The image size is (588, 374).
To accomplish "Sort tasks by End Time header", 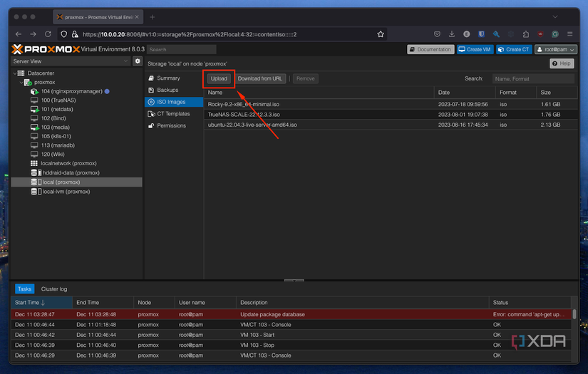I will click(x=103, y=303).
